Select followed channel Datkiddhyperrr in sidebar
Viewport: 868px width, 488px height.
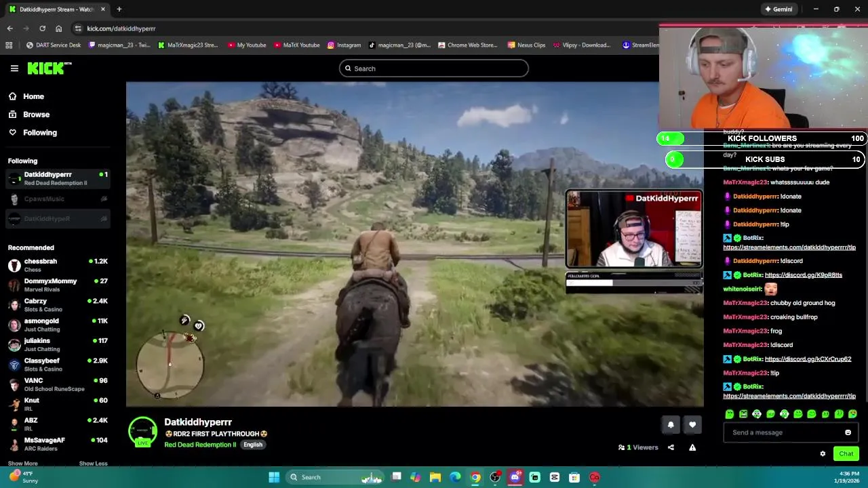58,178
